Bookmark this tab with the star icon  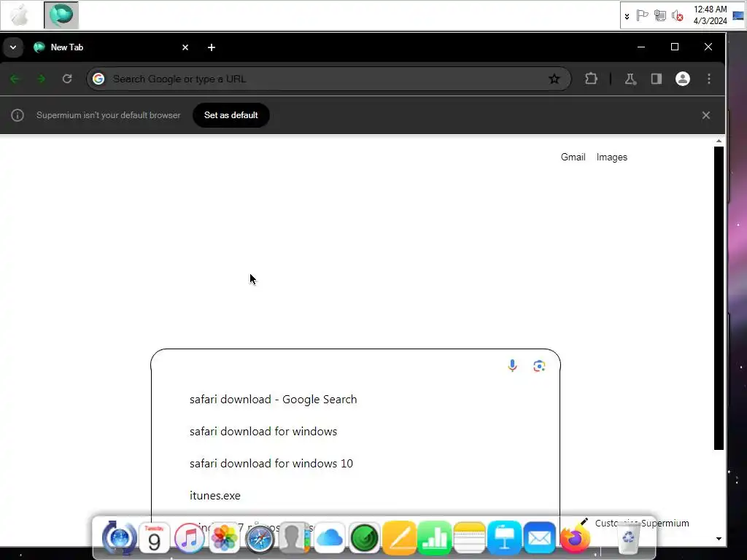554,79
